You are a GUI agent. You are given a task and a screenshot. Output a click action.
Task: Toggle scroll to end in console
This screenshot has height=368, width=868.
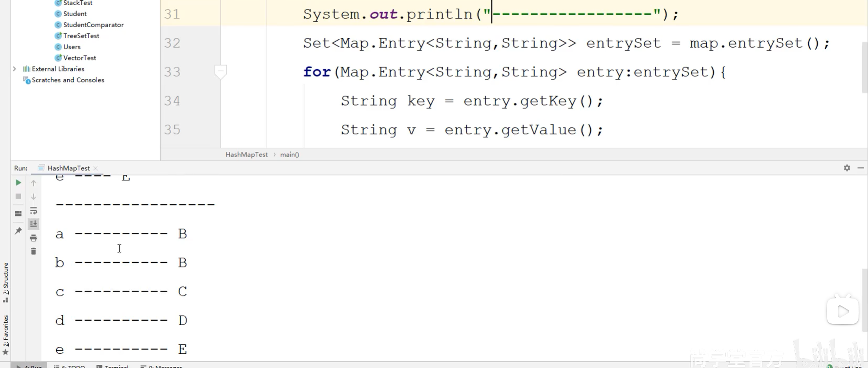pos(33,224)
